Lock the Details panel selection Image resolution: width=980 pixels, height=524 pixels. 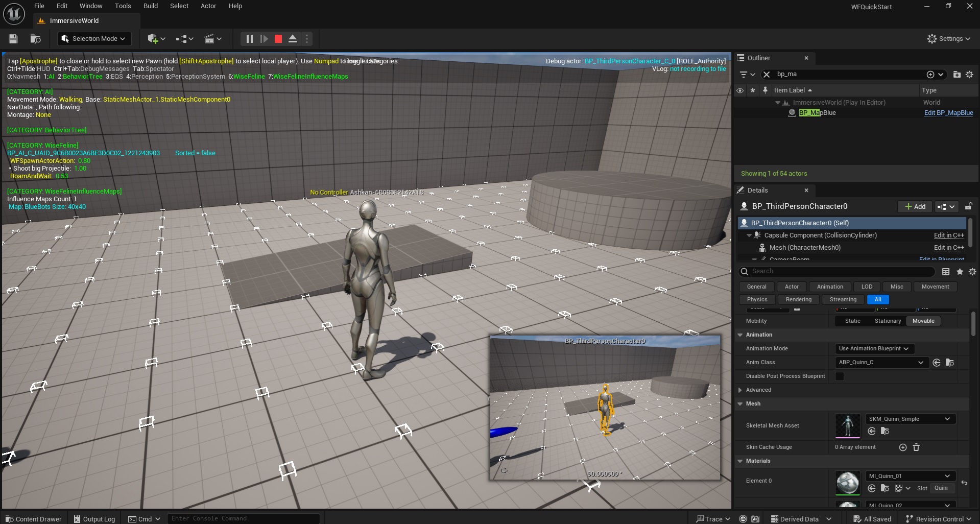(x=968, y=207)
